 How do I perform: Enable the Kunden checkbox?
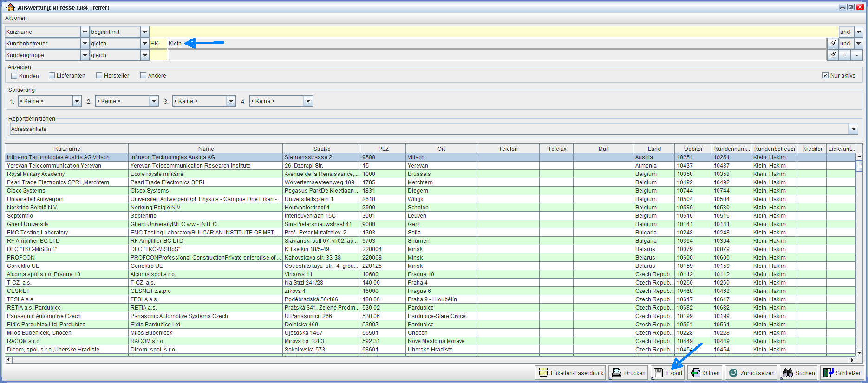tap(14, 76)
